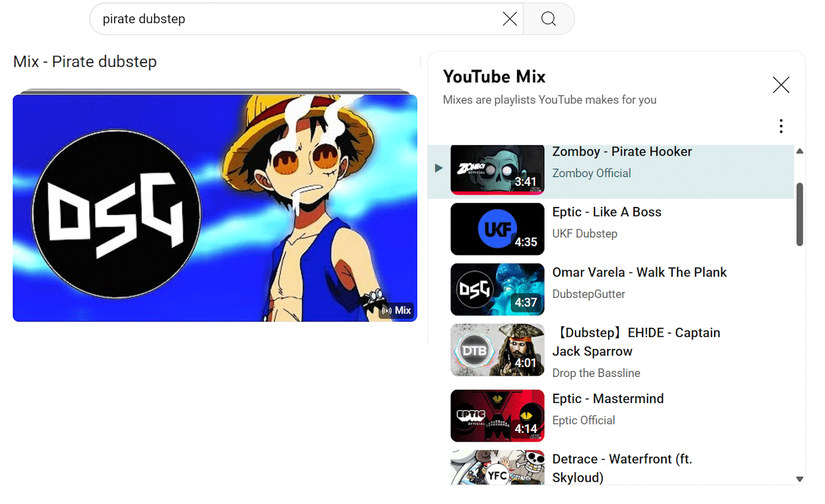The image size is (825, 504).
Task: Click the magnifying glass search button
Action: point(549,19)
